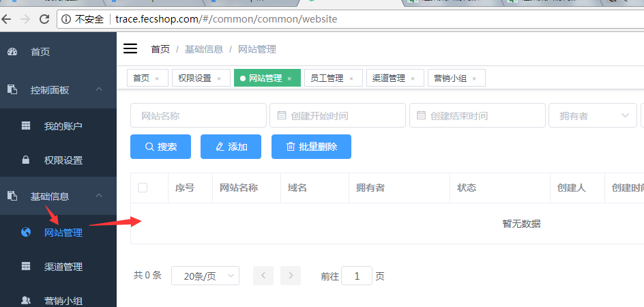Click 网站管理 at the breadcrumb end

pos(257,49)
